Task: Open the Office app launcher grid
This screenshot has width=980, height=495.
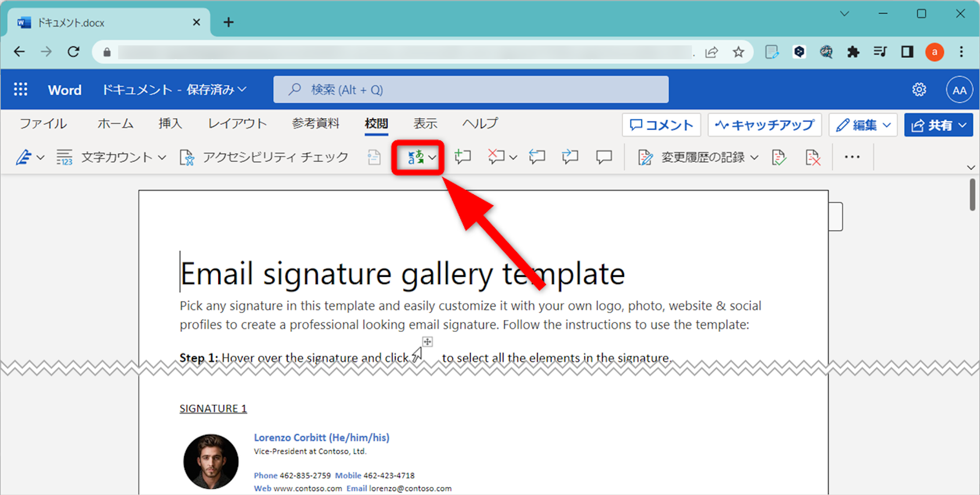Action: [21, 89]
